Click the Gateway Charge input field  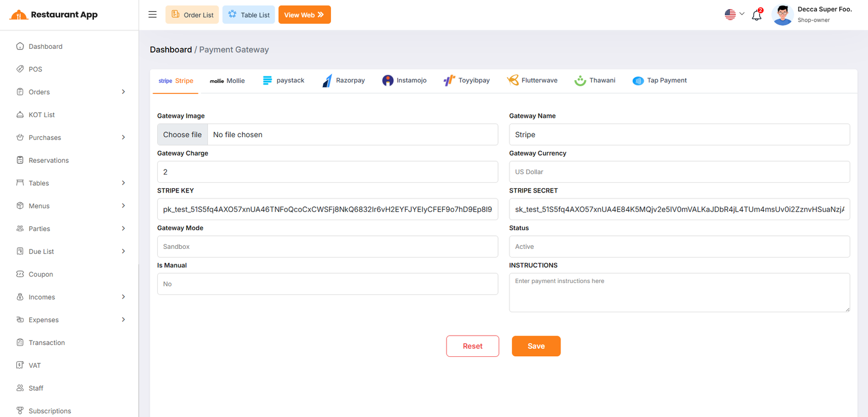tap(327, 172)
